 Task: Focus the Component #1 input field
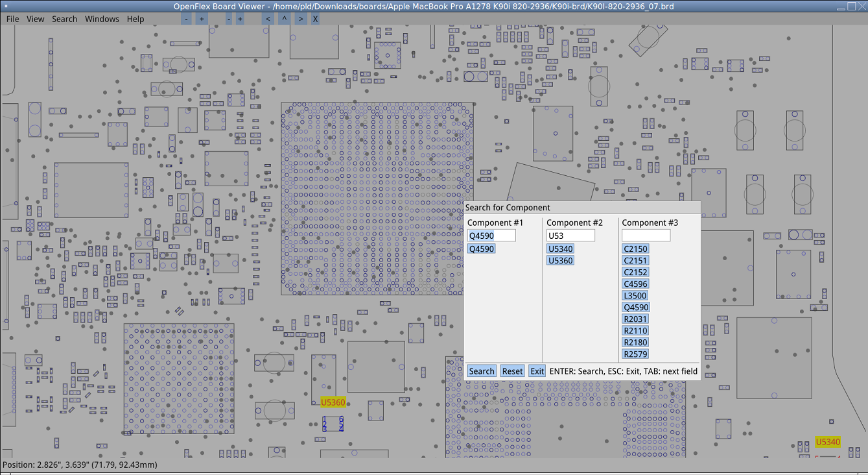(491, 236)
